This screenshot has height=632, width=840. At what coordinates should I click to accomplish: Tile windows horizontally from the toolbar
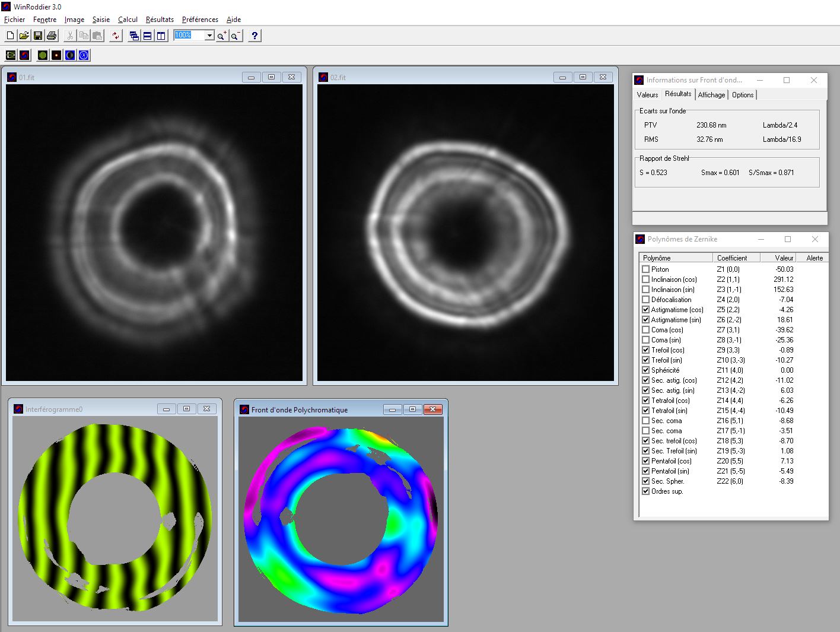148,36
